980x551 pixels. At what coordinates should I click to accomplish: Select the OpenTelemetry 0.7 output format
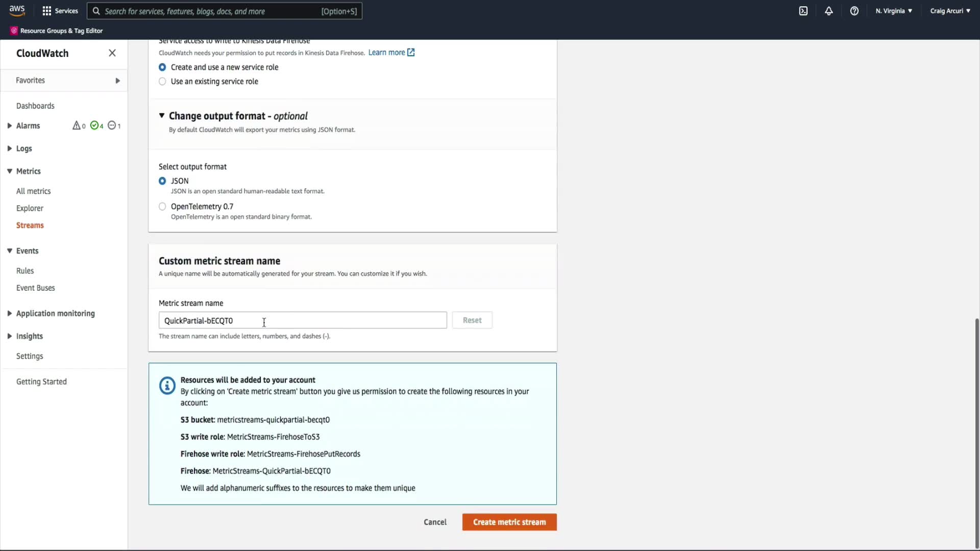pyautogui.click(x=162, y=207)
